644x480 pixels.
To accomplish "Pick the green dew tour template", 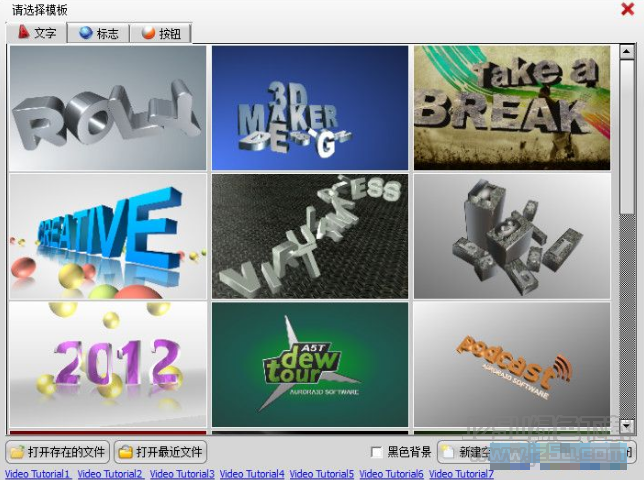I will 310,365.
